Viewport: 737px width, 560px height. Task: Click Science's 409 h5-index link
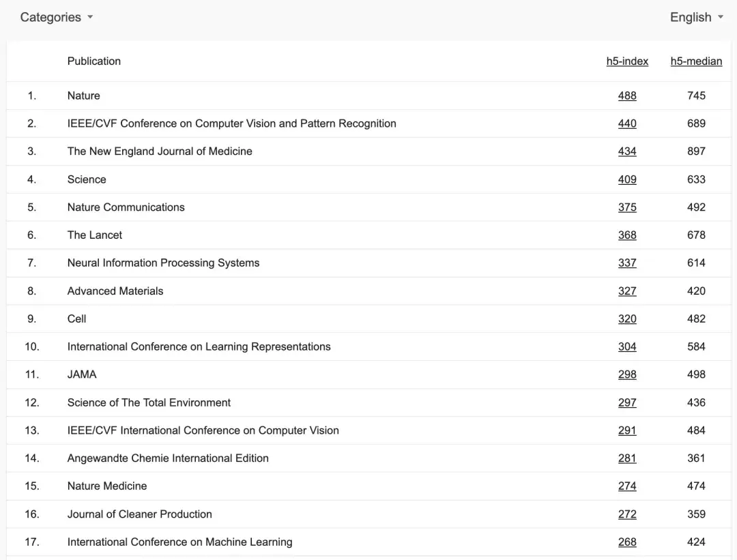(x=627, y=179)
